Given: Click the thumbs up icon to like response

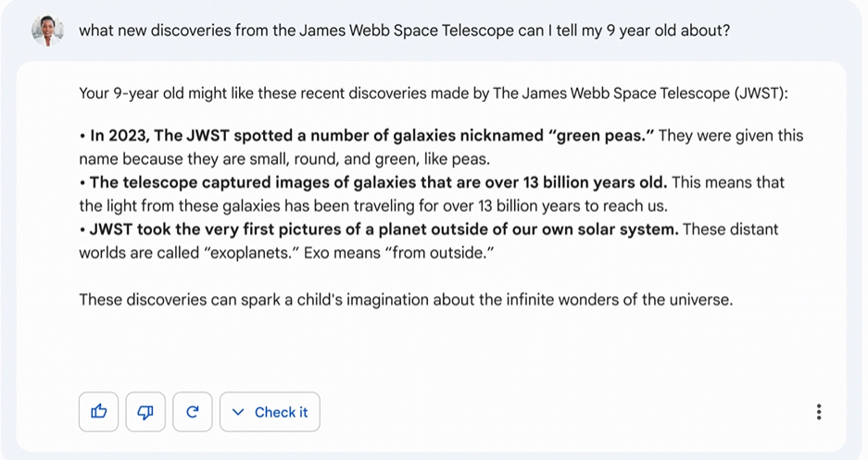Looking at the screenshot, I should coord(98,412).
